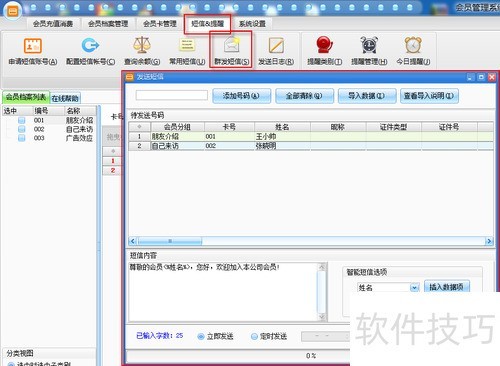Maximize the 发送短信 dialog

pyautogui.click(x=481, y=77)
